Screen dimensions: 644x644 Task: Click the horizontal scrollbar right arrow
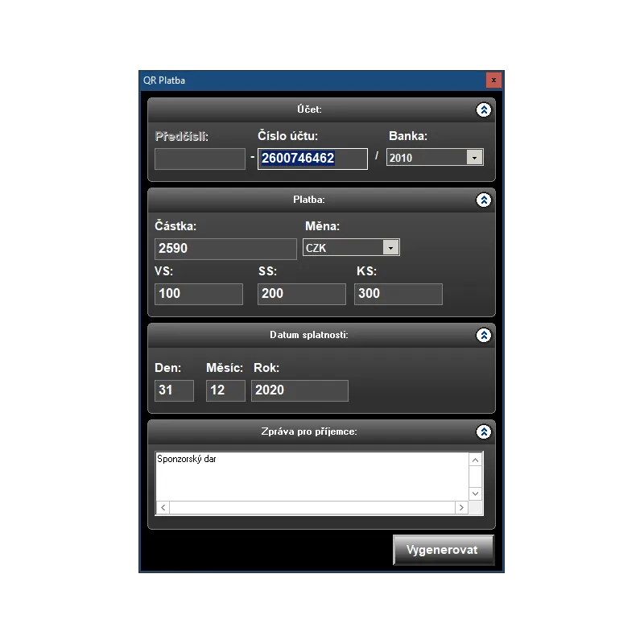tap(461, 508)
